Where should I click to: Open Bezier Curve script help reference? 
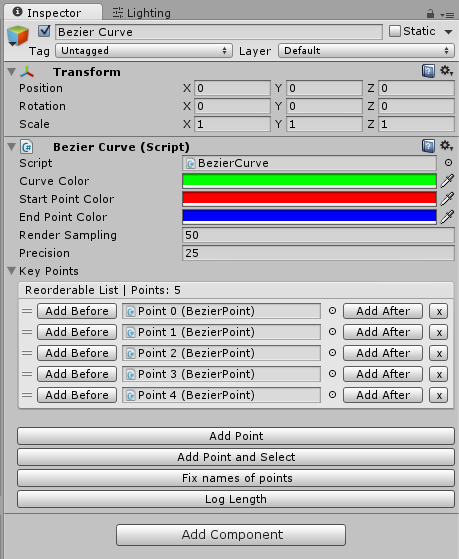click(428, 146)
